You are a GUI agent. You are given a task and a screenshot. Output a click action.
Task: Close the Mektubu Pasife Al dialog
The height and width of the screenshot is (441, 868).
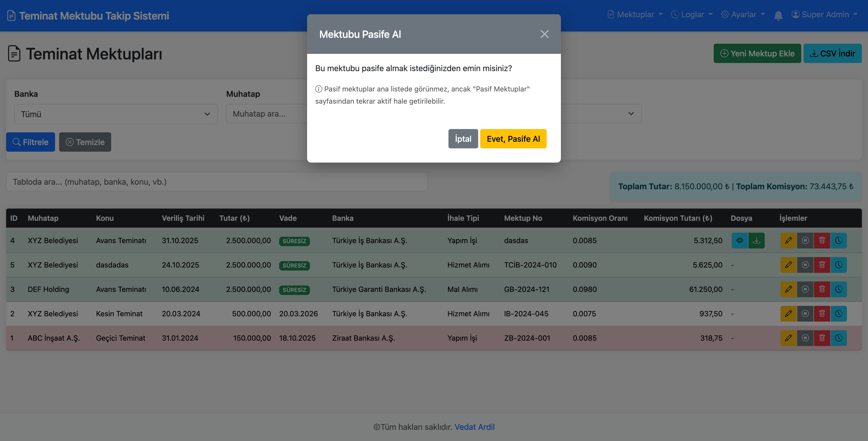544,34
